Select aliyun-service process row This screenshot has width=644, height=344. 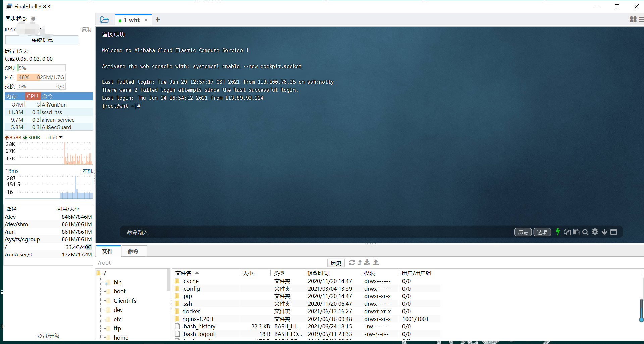(49, 120)
